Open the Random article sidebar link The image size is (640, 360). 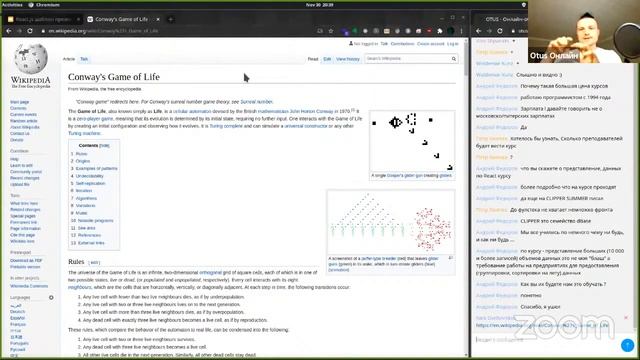coord(24,121)
